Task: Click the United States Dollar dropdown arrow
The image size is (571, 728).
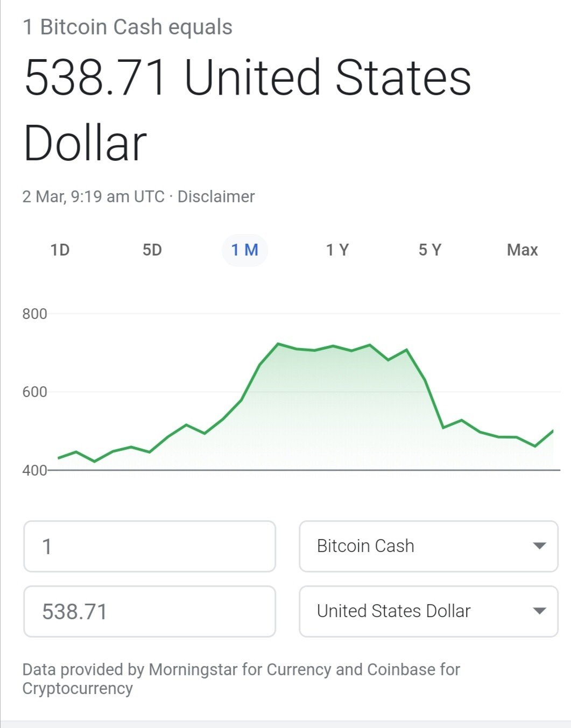Action: coord(539,611)
